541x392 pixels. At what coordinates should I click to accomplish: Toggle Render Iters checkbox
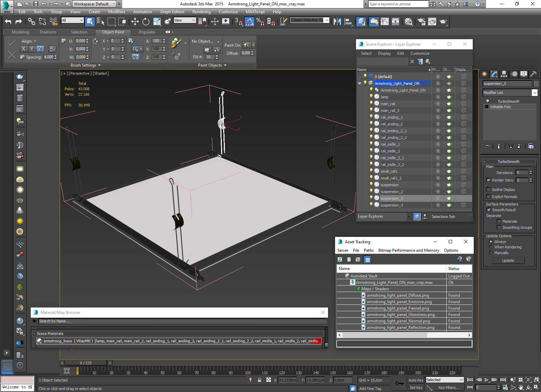(488, 180)
